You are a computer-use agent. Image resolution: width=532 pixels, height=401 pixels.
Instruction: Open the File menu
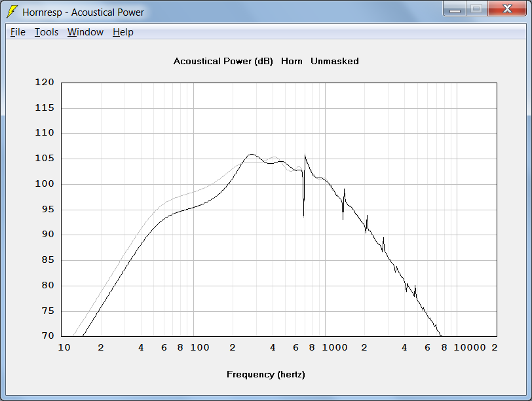pyautogui.click(x=18, y=32)
